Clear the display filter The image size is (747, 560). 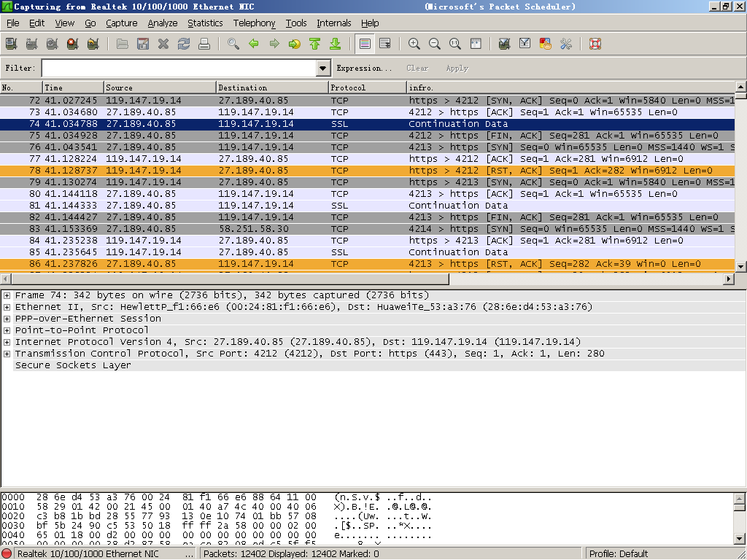[417, 68]
